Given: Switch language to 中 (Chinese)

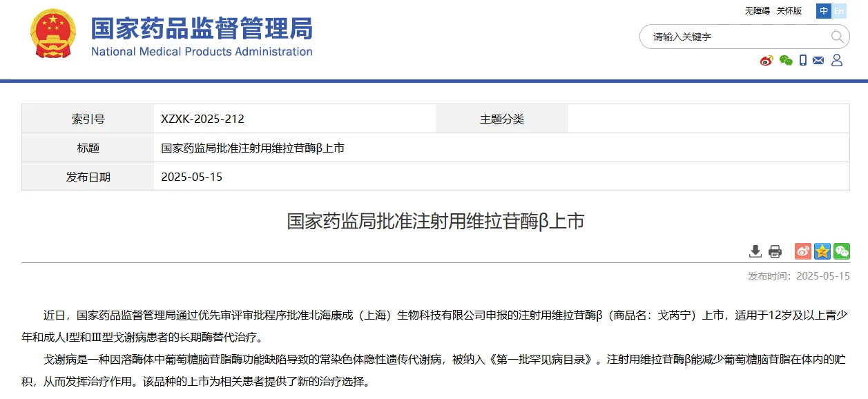Looking at the screenshot, I should 824,11.
